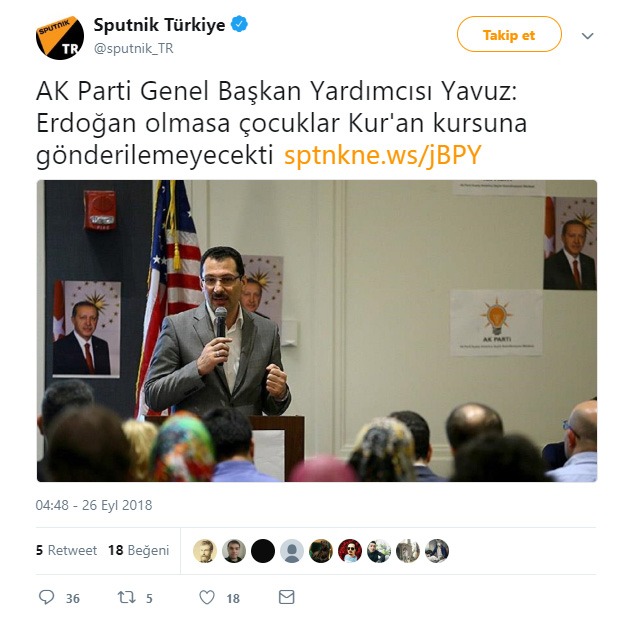Image resolution: width=630 pixels, height=620 pixels.
Task: Open the Sputnik Türkiye account name
Action: point(160,25)
